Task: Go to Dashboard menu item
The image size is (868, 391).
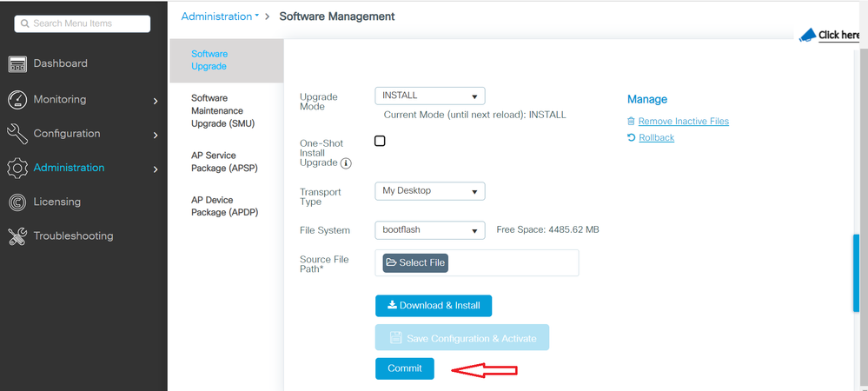Action: 60,63
